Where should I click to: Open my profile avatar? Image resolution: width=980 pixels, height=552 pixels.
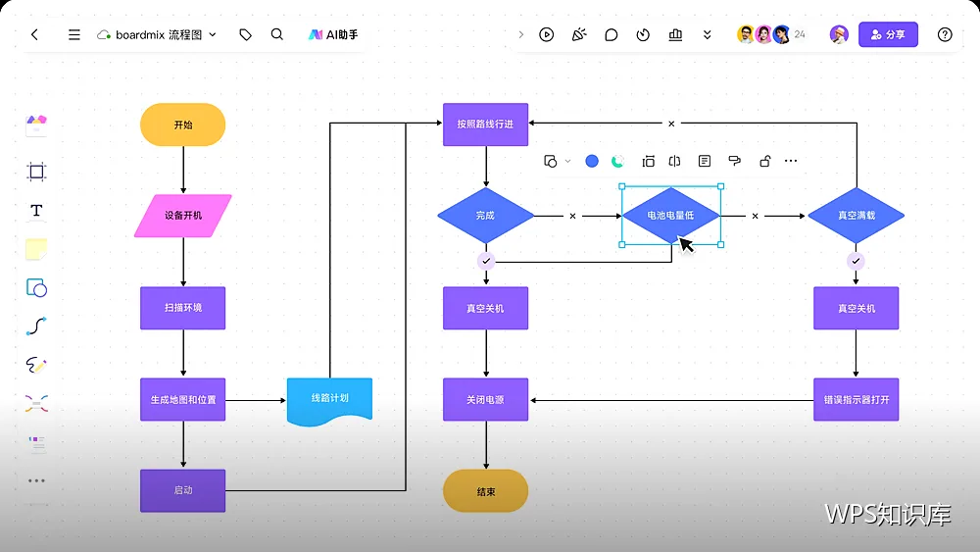[839, 34]
